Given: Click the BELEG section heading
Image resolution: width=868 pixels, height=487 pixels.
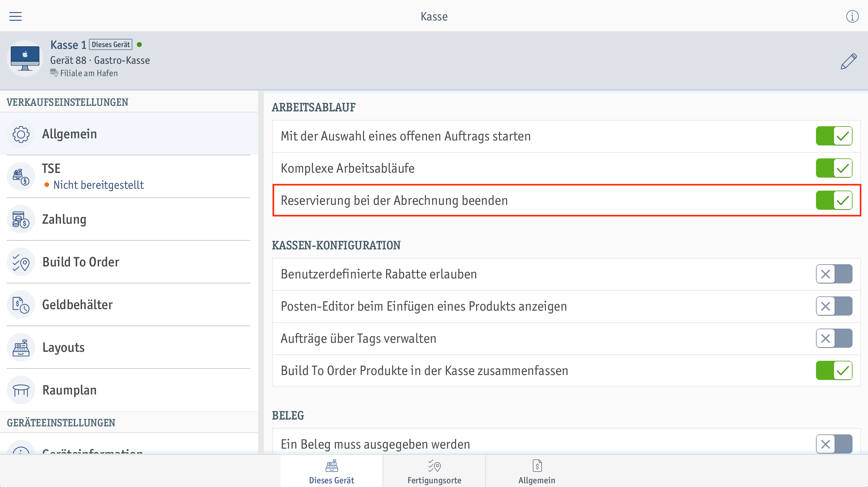Looking at the screenshot, I should point(288,416).
